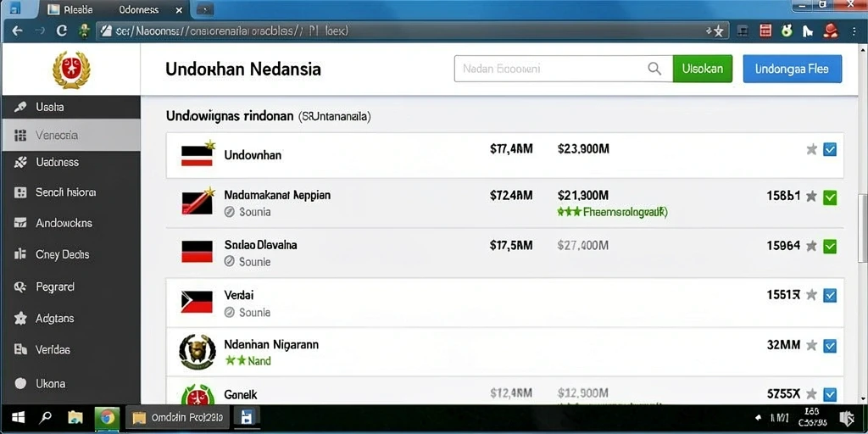Click the Snilao Dlevalna flag icon
868x434 pixels.
point(197,251)
